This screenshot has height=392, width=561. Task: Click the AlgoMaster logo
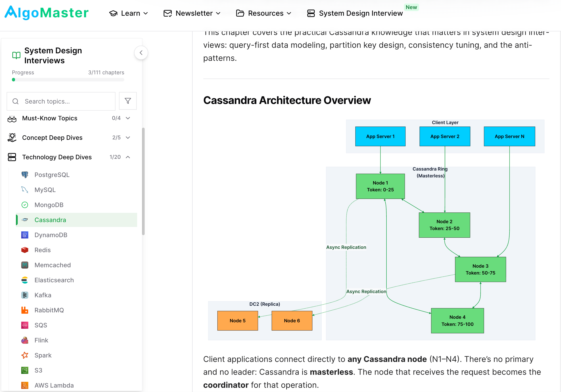click(x=46, y=12)
